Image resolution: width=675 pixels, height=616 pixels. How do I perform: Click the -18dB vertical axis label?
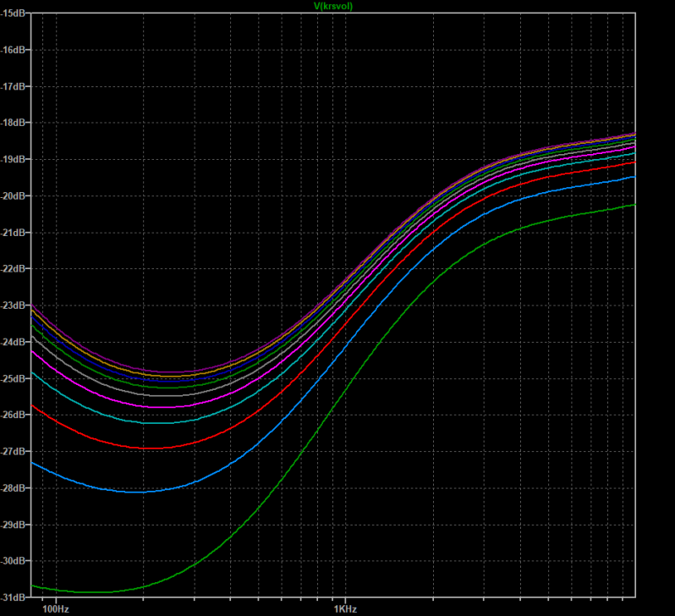17,123
